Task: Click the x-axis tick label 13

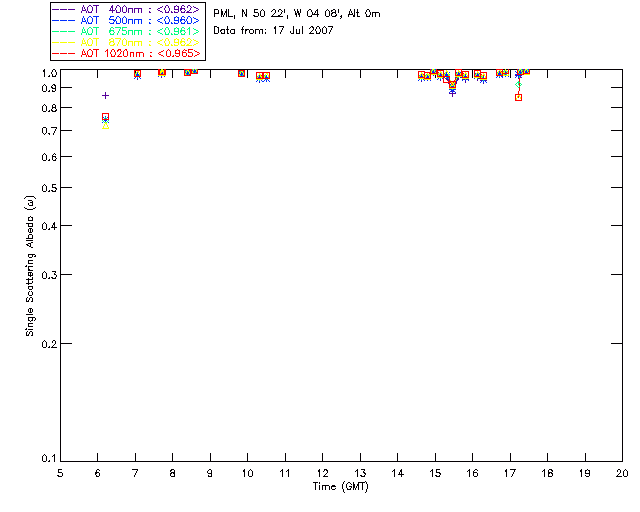Action: [x=360, y=473]
